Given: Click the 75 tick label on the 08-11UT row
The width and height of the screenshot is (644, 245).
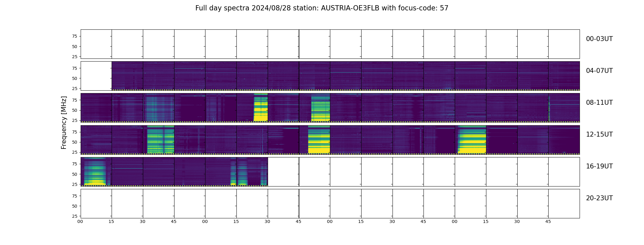Looking at the screenshot, I should pos(75,100).
